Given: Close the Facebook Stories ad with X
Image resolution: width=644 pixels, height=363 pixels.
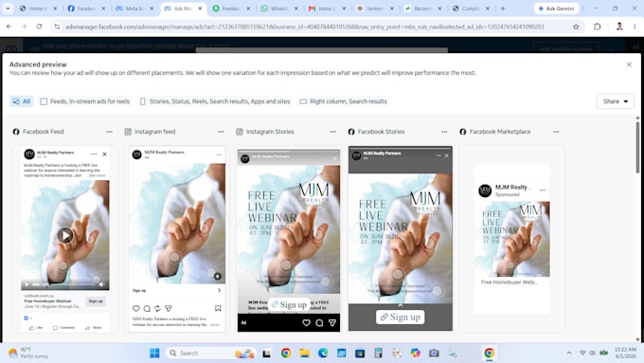Looking at the screenshot, I should 446,155.
